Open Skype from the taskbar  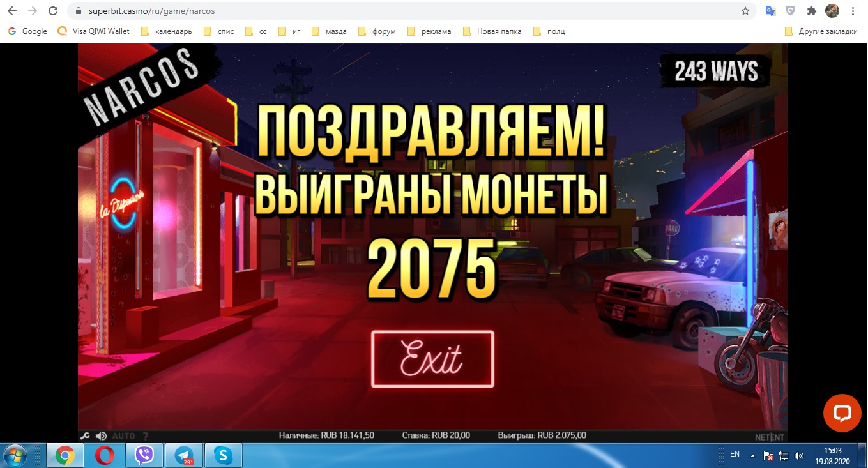coord(224,456)
